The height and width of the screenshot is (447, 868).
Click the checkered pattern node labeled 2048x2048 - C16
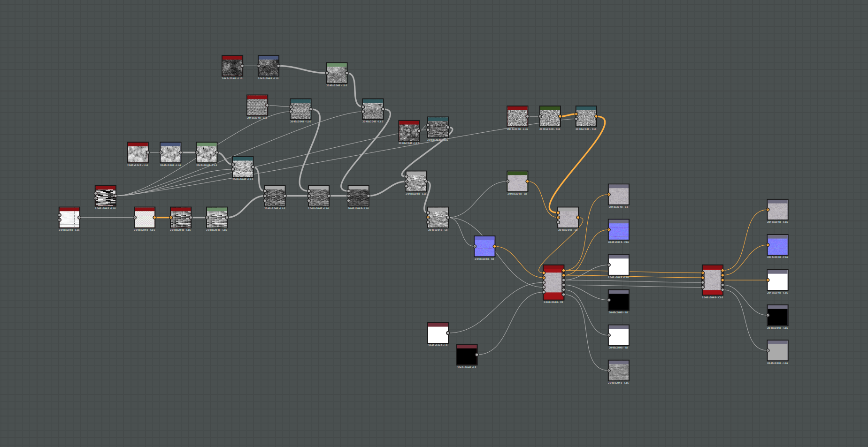pyautogui.click(x=144, y=217)
